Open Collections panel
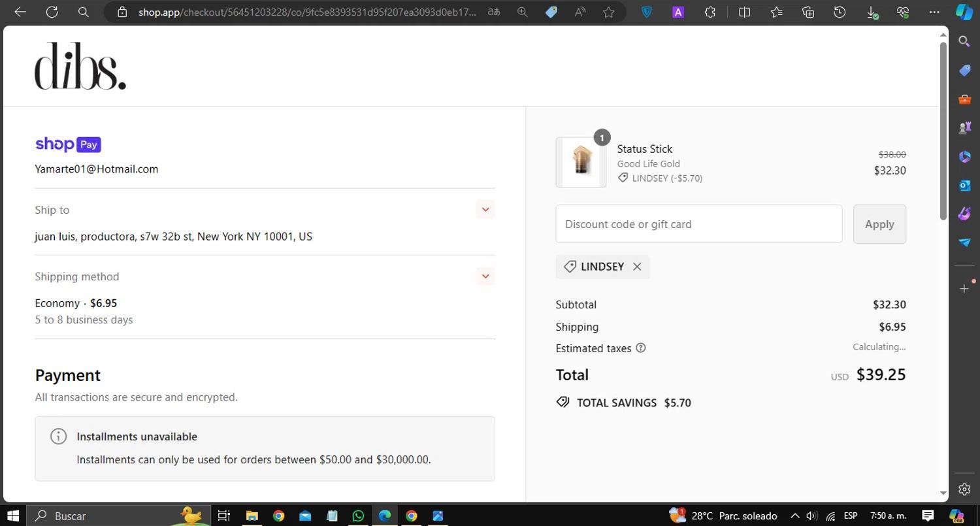This screenshot has width=980, height=526. [x=808, y=12]
